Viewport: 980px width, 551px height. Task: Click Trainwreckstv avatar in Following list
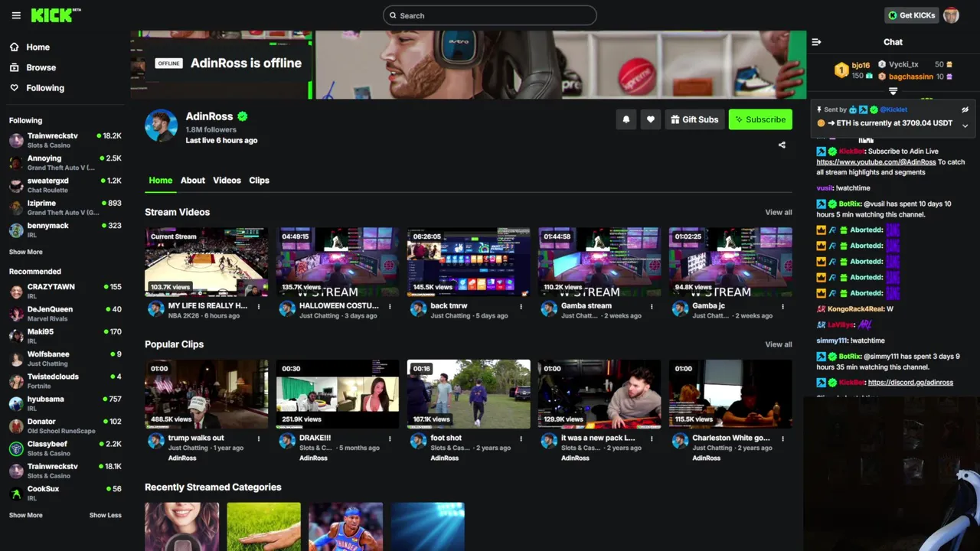[x=16, y=140]
